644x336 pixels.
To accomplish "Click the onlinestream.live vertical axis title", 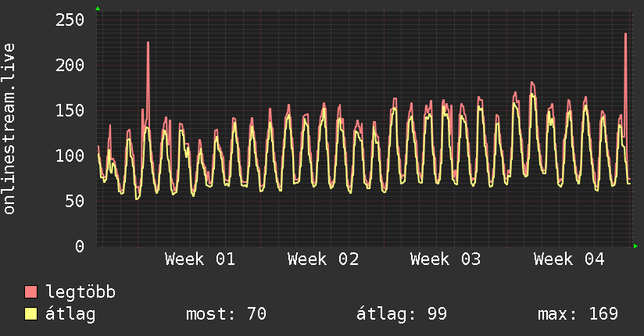I will point(9,129).
